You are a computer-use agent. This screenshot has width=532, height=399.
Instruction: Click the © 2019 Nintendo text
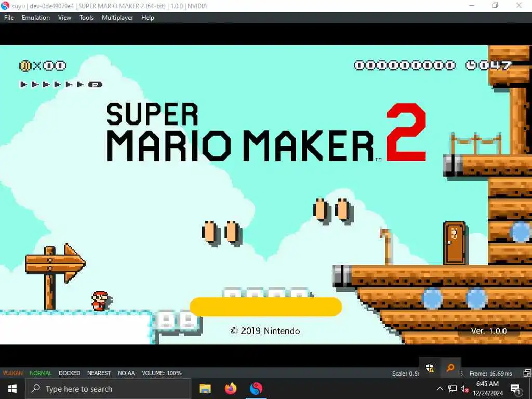tap(265, 331)
